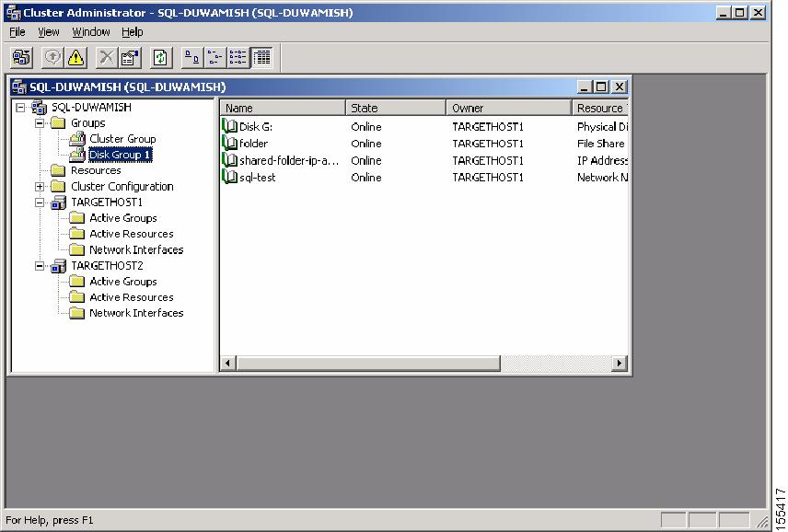The width and height of the screenshot is (788, 532).
Task: Collapse the TARGETHOST1 tree node
Action: 40,202
